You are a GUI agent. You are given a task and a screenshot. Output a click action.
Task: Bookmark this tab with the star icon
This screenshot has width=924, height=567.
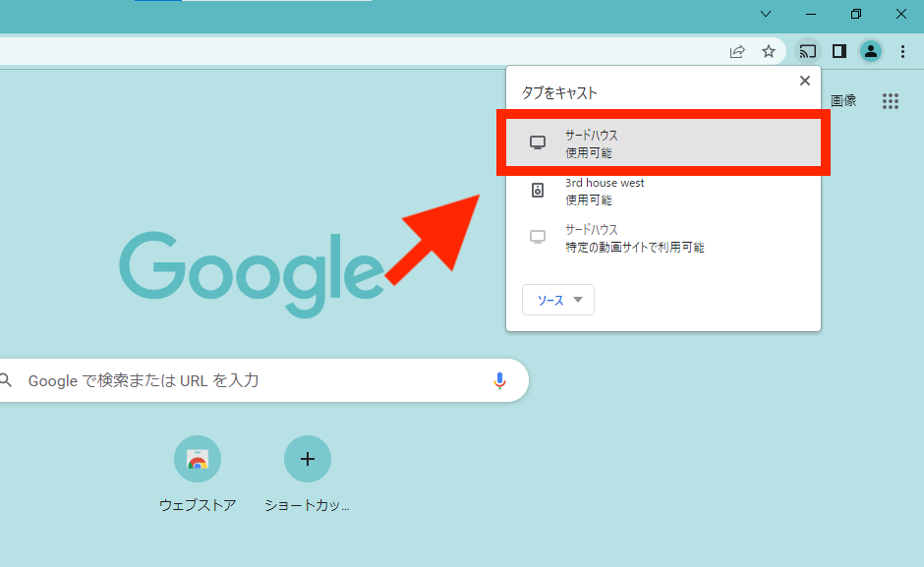[768, 52]
